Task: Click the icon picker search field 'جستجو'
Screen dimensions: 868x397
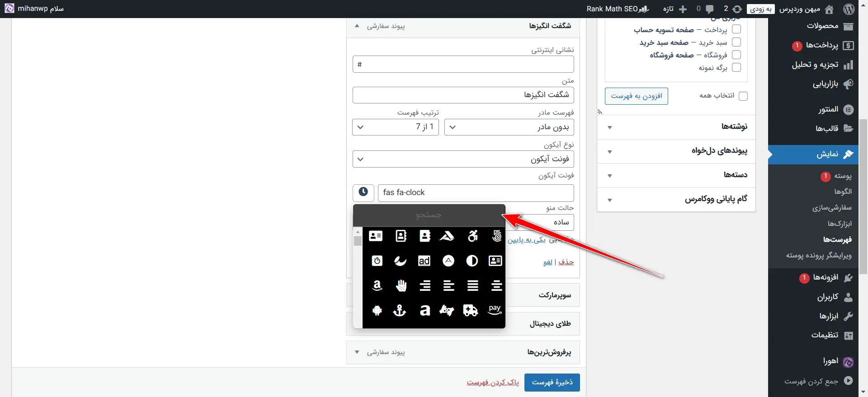Action: 429,215
